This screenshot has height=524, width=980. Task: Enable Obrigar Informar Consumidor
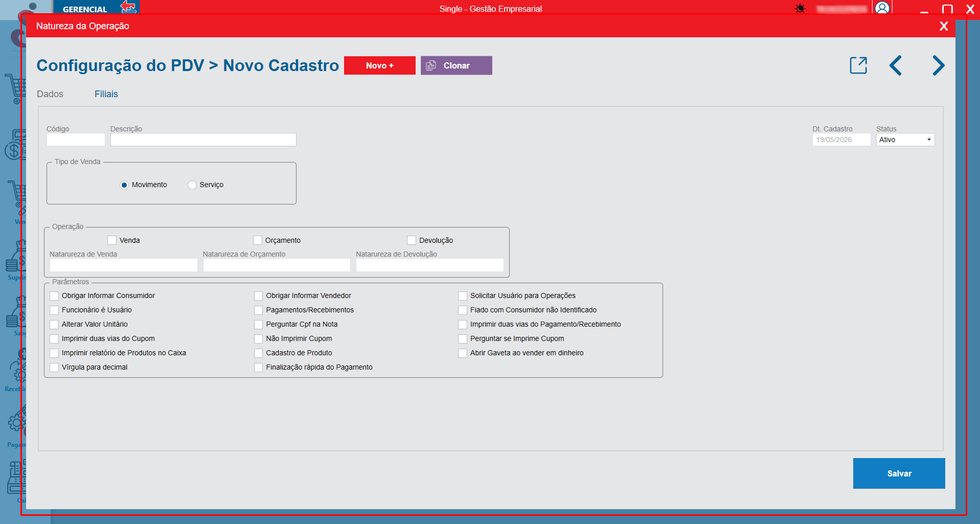click(54, 296)
